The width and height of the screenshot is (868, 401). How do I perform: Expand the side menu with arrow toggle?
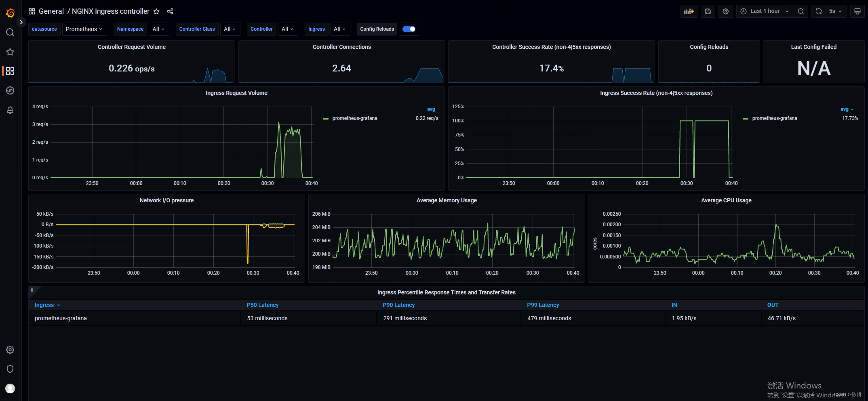(x=21, y=22)
